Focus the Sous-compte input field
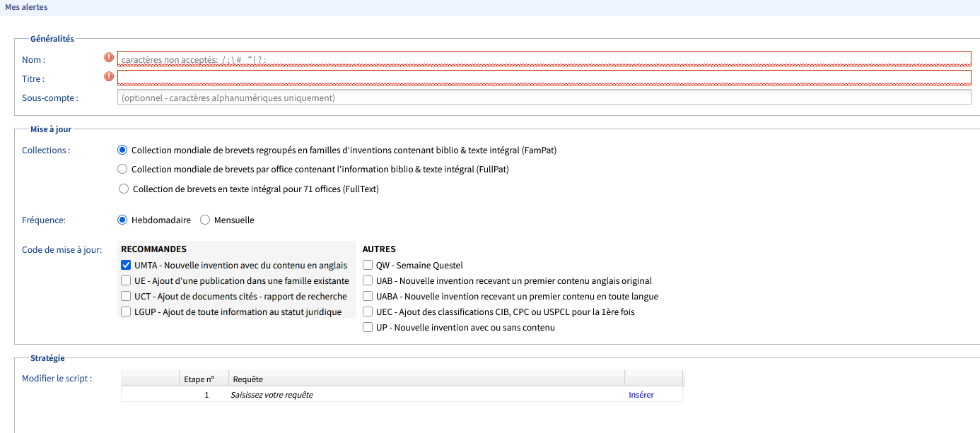980x433 pixels. (544, 97)
